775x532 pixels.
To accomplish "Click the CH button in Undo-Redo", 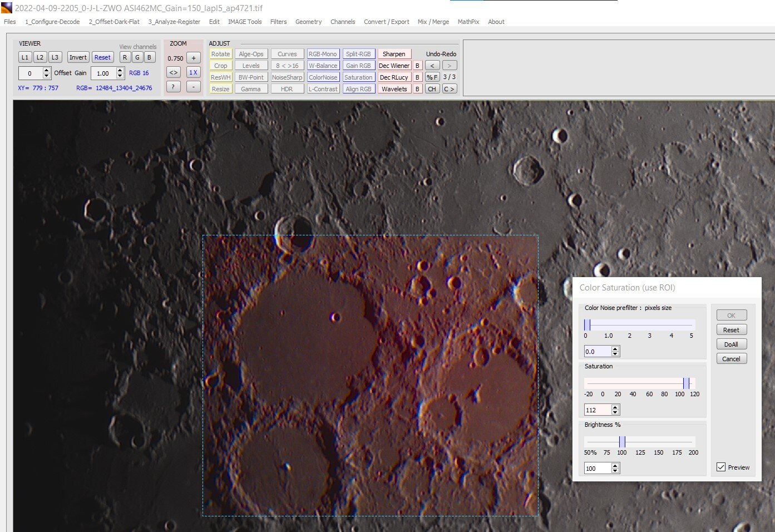I will [432, 89].
